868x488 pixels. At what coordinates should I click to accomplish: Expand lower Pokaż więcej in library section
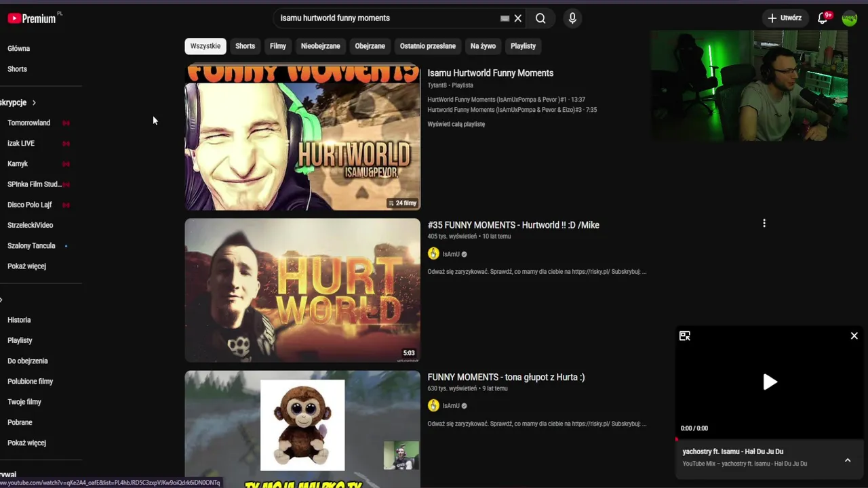(26, 443)
